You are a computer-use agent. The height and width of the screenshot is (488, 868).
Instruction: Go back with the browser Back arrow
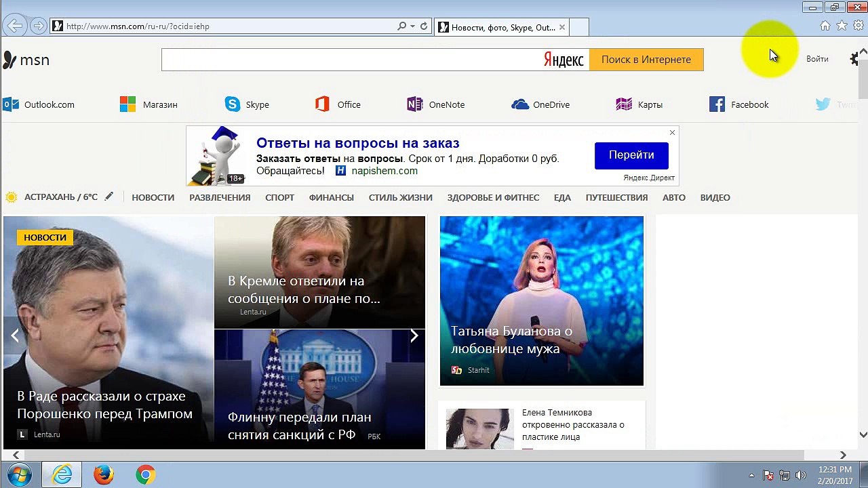(x=15, y=26)
